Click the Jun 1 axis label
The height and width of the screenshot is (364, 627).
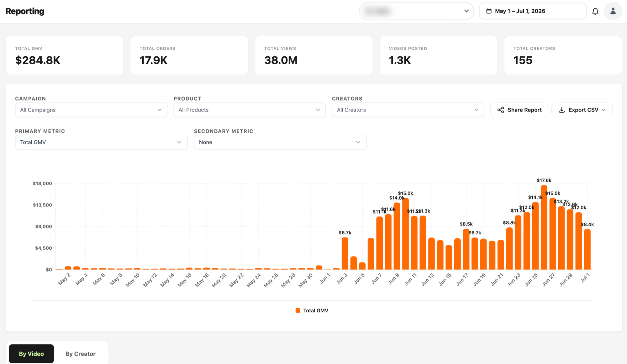pos(325,278)
